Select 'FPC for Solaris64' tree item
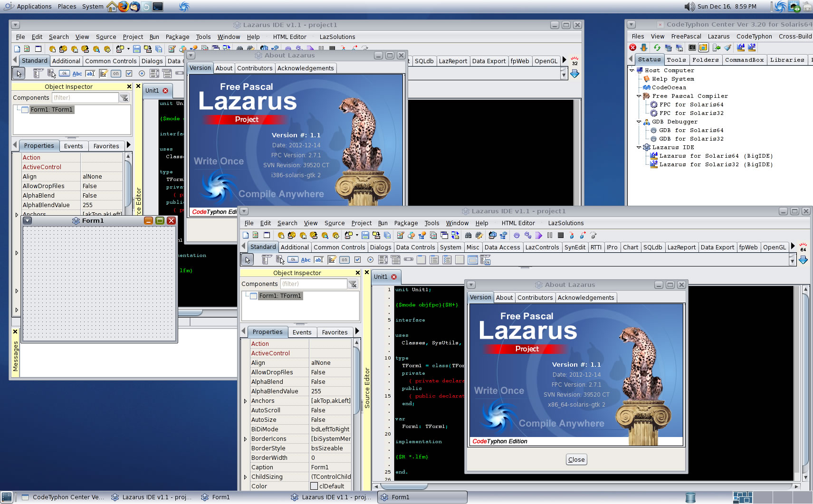Image resolution: width=813 pixels, height=504 pixels. (x=691, y=105)
